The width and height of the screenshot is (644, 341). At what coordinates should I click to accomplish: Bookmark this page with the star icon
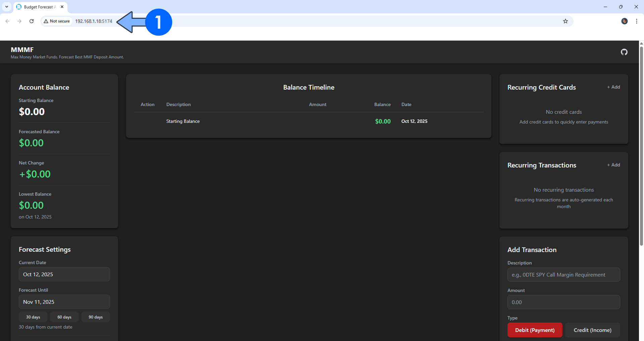566,21
